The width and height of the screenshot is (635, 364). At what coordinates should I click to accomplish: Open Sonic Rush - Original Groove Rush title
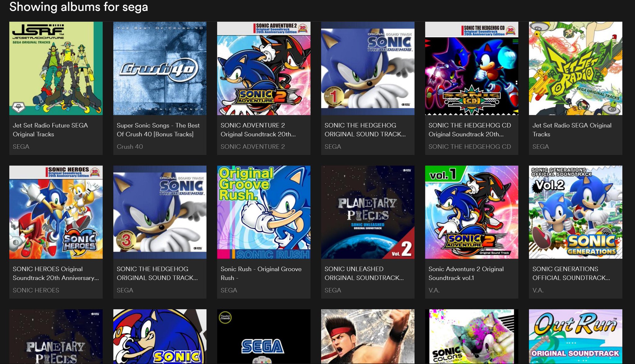[261, 274]
